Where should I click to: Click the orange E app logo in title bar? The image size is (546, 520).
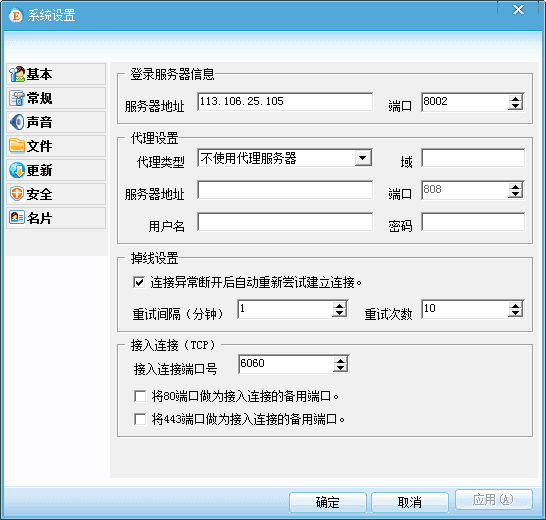[x=16, y=16]
